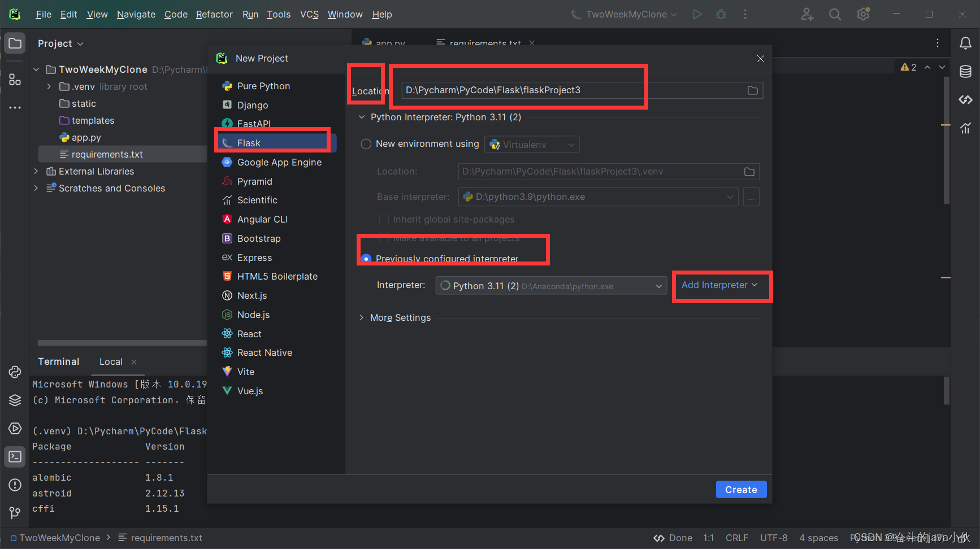Expand External Libraries node
The width and height of the screenshot is (980, 549).
36,171
